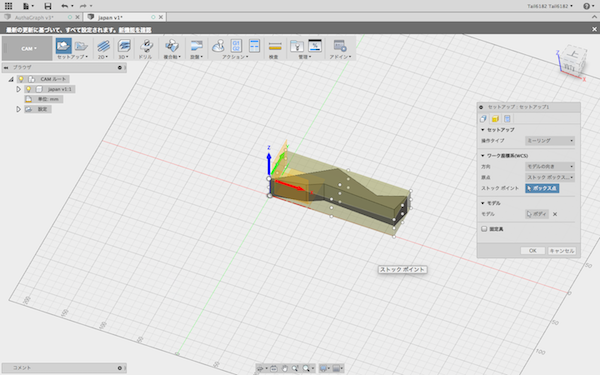Open the Post Process tab in dialog
The height and width of the screenshot is (375, 600).
[x=507, y=119]
